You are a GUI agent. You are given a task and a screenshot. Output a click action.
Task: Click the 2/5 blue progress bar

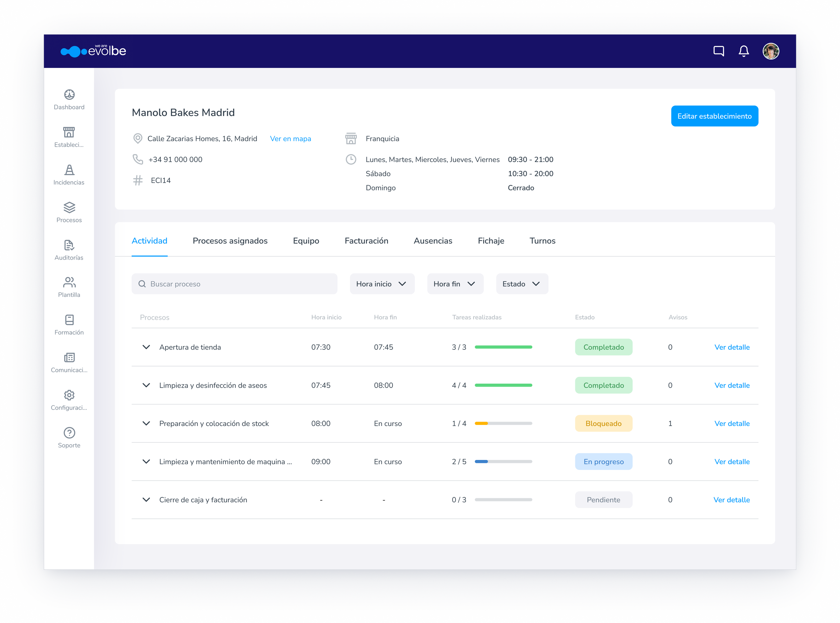503,461
